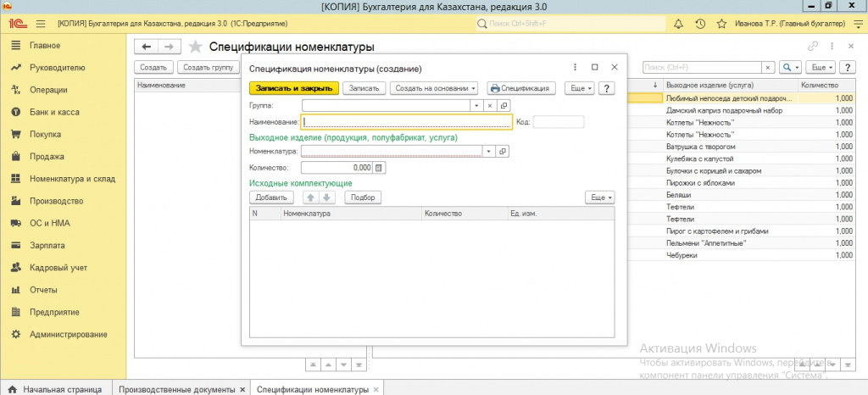
Task: Click the Количество input field
Action: (337, 168)
